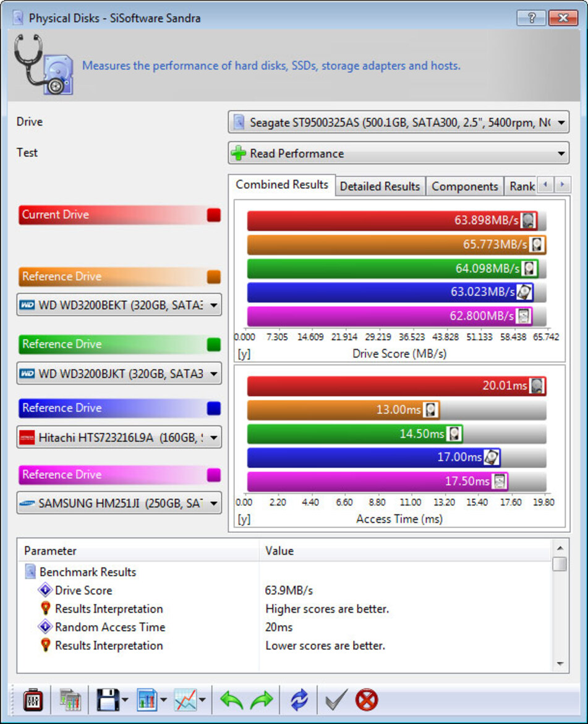This screenshot has width=588, height=724.
Task: Expand the bar chart icon's dropdown arrow
Action: (163, 700)
